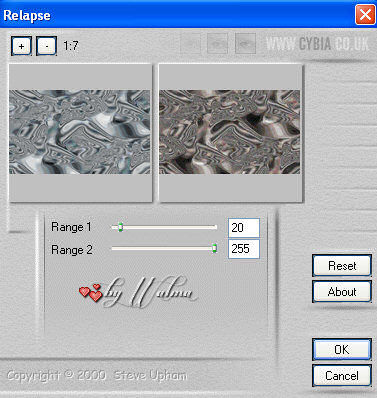This screenshot has width=377, height=398.
Task: Click the Range 2 slider handle
Action: tap(215, 248)
